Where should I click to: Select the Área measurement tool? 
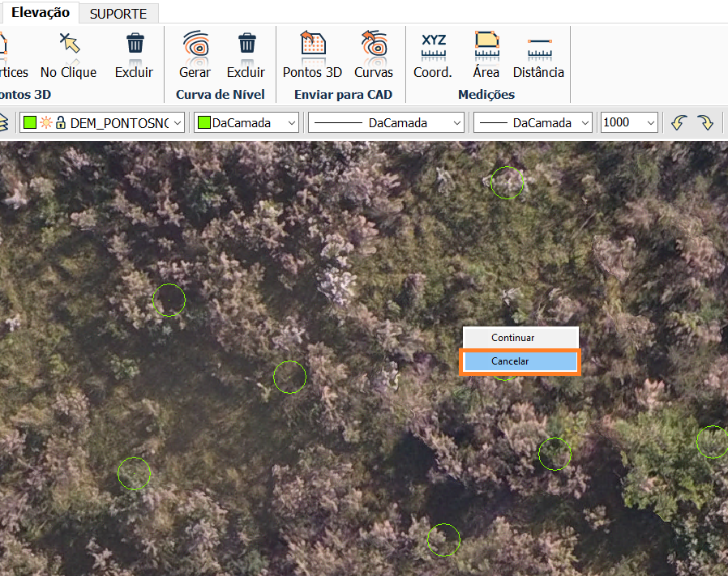[x=486, y=54]
